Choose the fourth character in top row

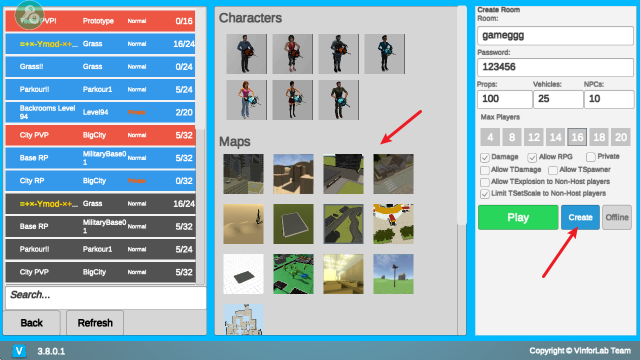[384, 54]
